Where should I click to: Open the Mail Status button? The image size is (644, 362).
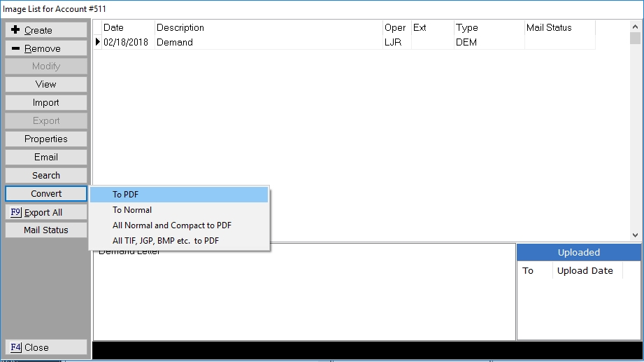click(x=46, y=230)
